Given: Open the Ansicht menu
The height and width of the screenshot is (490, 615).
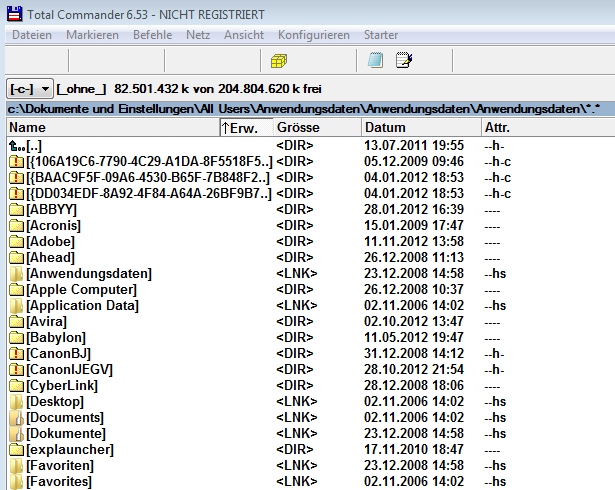Looking at the screenshot, I should tap(244, 35).
